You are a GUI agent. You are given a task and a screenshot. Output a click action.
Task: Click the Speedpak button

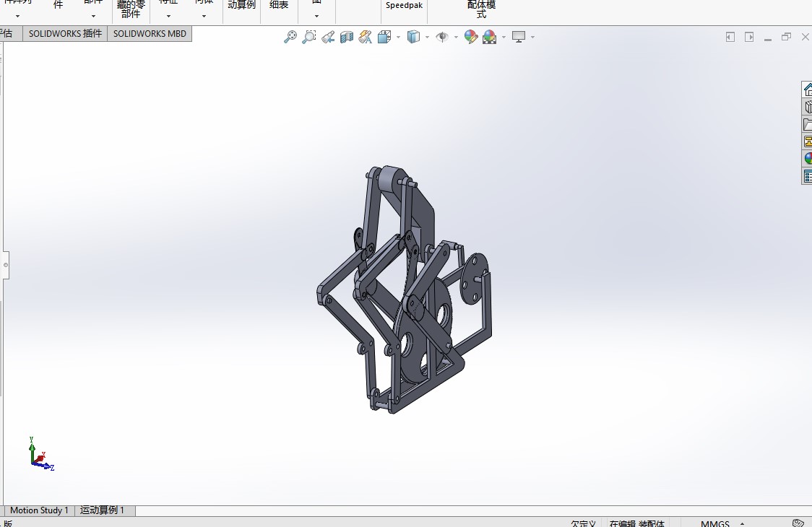click(404, 6)
